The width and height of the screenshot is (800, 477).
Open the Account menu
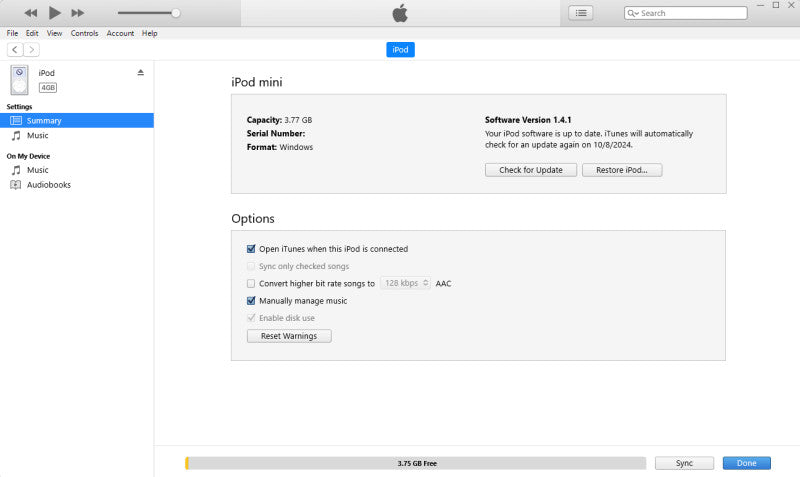[120, 33]
